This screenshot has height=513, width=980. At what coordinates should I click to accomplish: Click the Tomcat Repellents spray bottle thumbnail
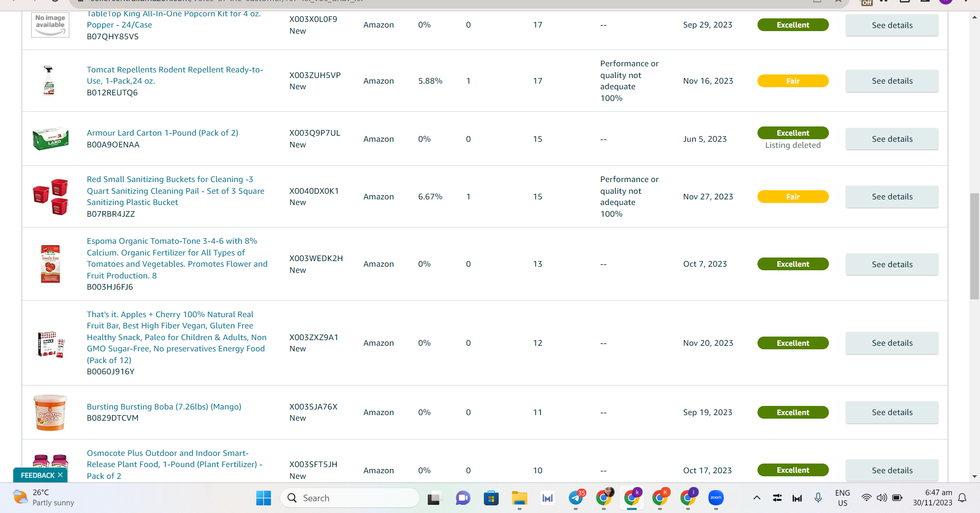pos(49,81)
